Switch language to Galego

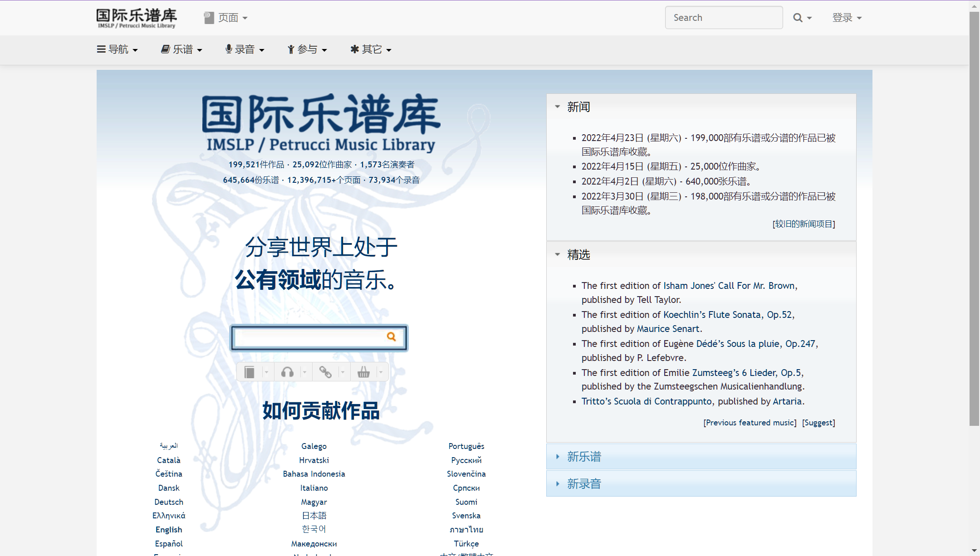314,446
